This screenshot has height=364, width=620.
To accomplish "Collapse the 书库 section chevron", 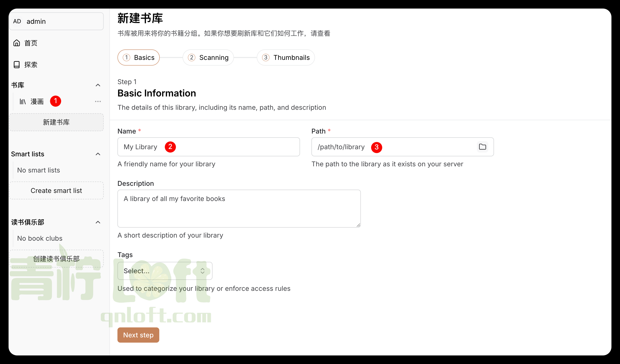I will point(98,85).
